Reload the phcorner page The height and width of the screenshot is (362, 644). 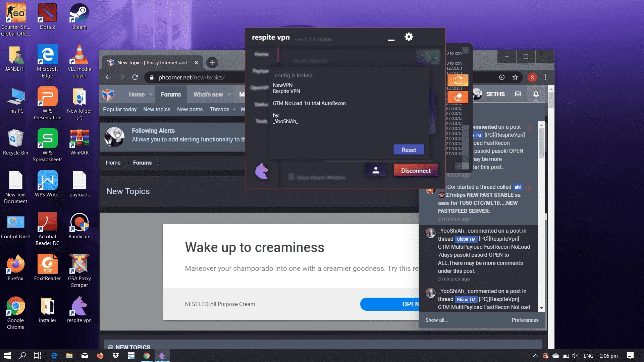[135, 77]
